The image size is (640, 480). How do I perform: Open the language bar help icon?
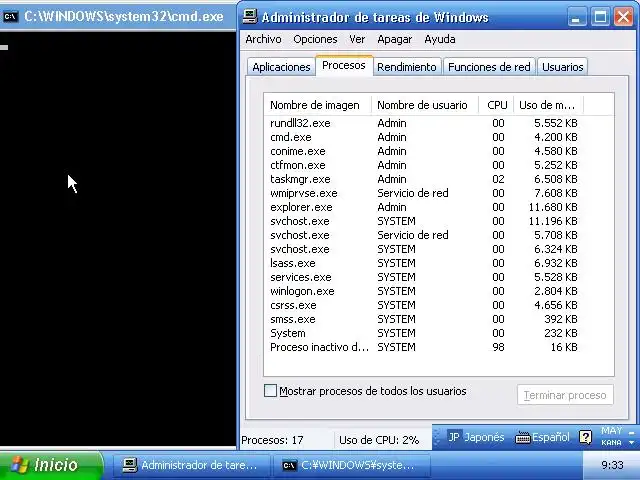point(585,438)
